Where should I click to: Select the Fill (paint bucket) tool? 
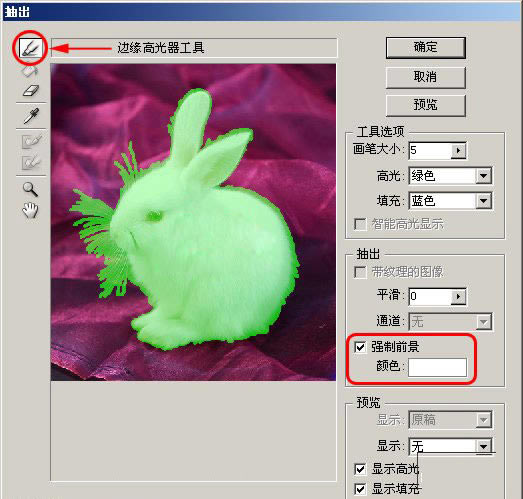coord(30,71)
